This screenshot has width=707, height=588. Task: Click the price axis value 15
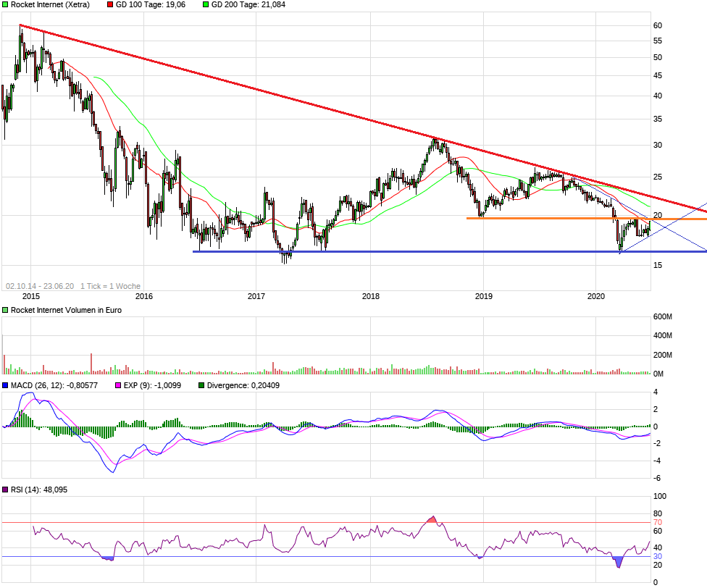point(658,266)
